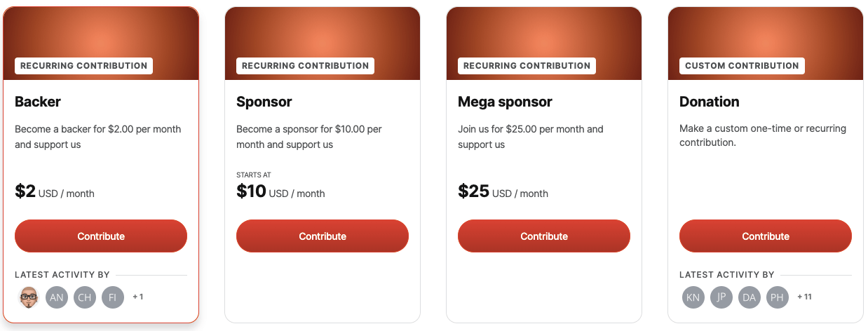This screenshot has width=868, height=331.
Task: Click Contribute on the Donation card
Action: click(x=766, y=236)
